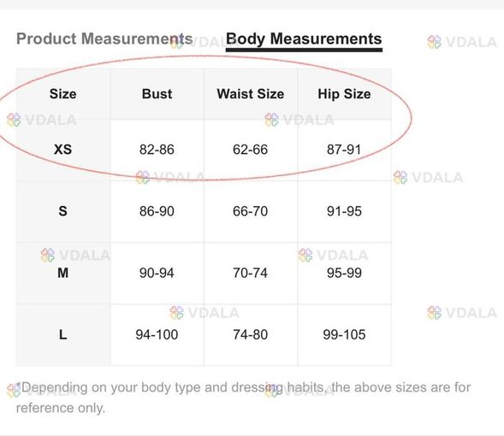Click the Bust column header

(x=157, y=94)
